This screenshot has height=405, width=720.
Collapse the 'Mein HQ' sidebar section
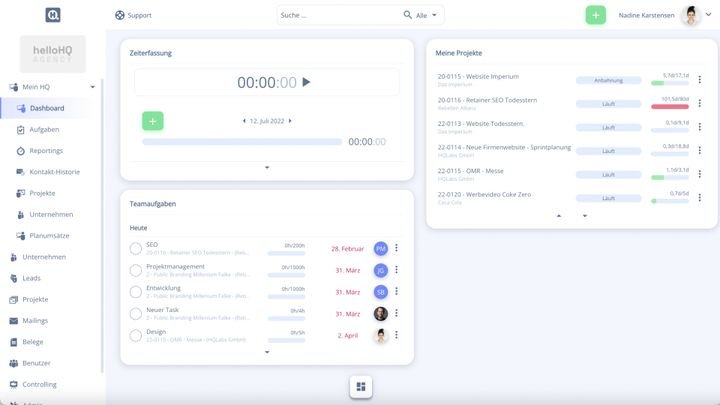coord(92,87)
